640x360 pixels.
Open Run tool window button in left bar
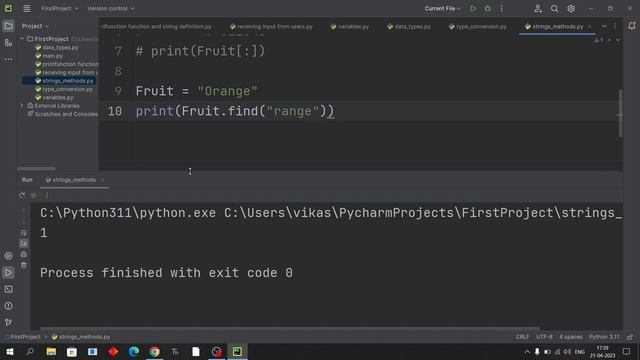8,273
